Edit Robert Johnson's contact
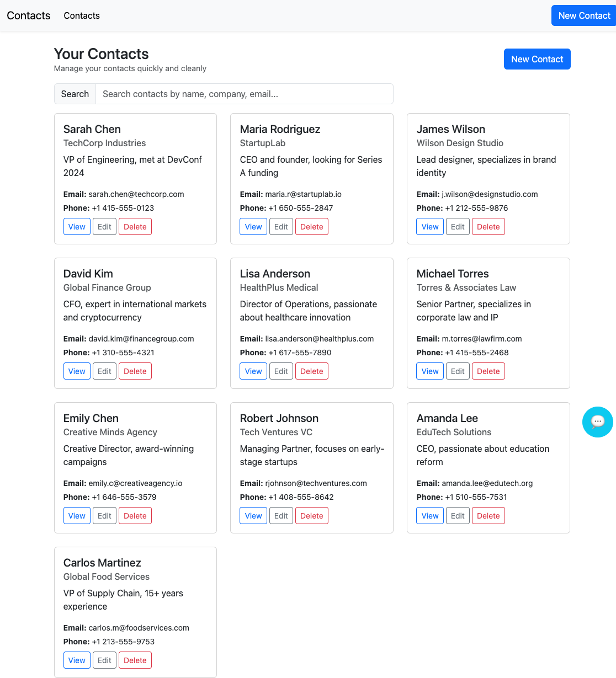The image size is (616, 678). click(x=281, y=516)
